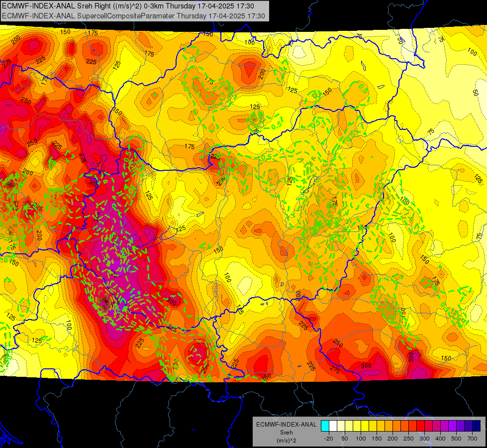This screenshot has width=487, height=448.
Task: Click the Sreh Right 0-3km title line
Action: click(128, 6)
